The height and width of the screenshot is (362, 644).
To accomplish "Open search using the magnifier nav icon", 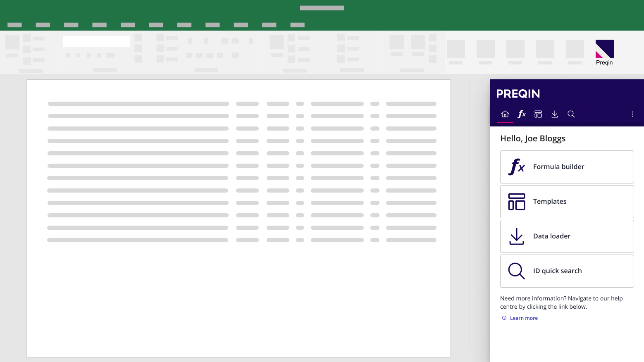I will click(571, 114).
